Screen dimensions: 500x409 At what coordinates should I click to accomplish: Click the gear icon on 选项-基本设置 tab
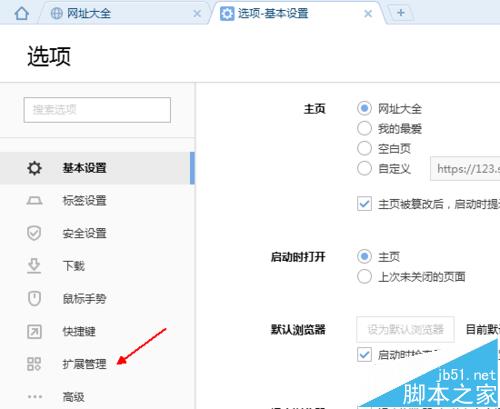click(x=227, y=14)
